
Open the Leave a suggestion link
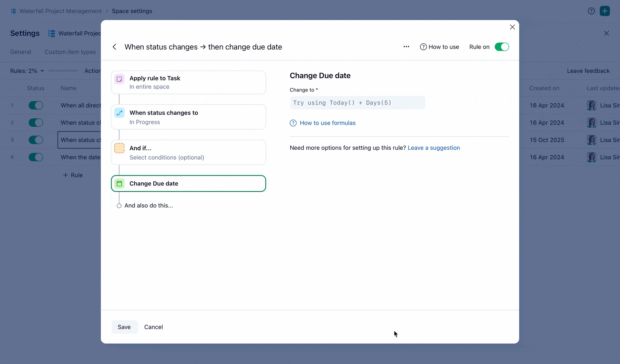pyautogui.click(x=434, y=147)
